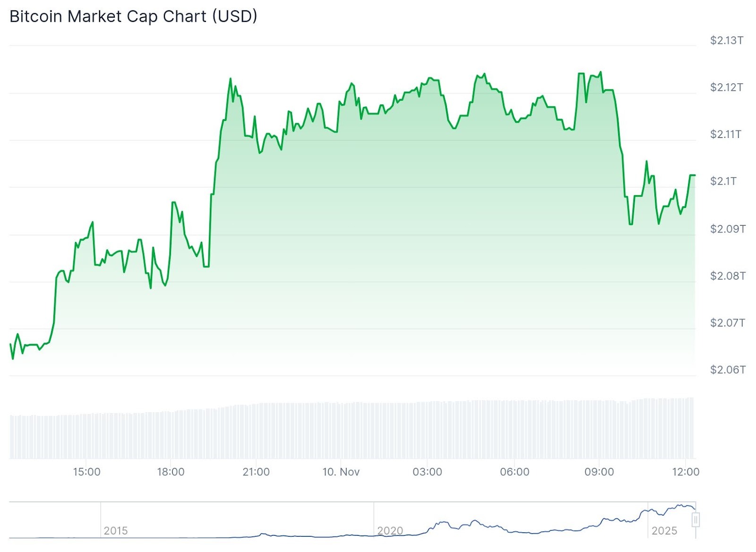Click the $2.07T price axis label
The height and width of the screenshot is (552, 756).
728,323
